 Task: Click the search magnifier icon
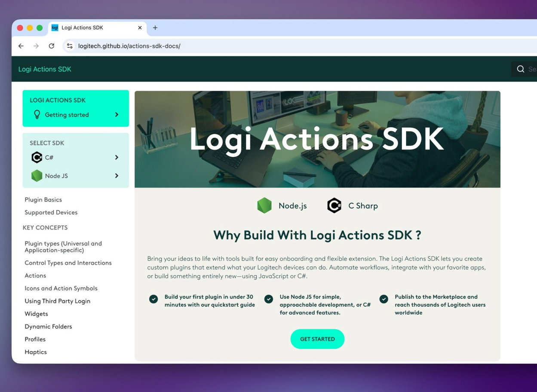[520, 69]
